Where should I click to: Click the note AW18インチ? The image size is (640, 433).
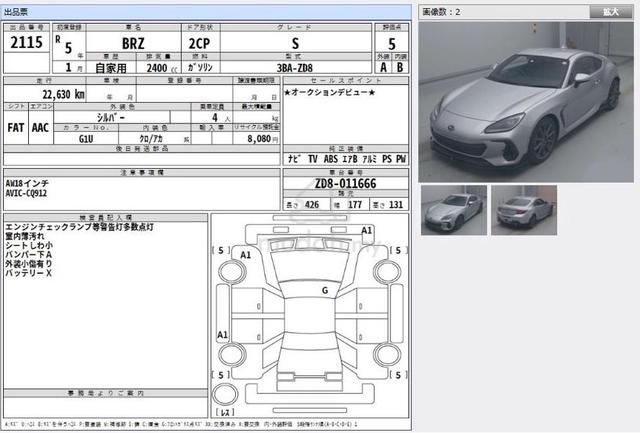pyautogui.click(x=27, y=184)
